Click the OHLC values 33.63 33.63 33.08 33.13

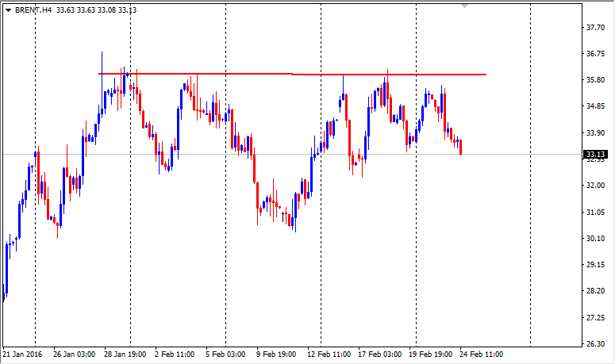pos(96,10)
